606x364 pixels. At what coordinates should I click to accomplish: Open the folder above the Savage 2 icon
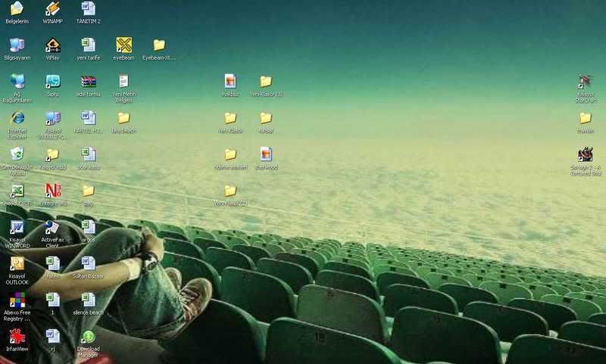(x=585, y=118)
